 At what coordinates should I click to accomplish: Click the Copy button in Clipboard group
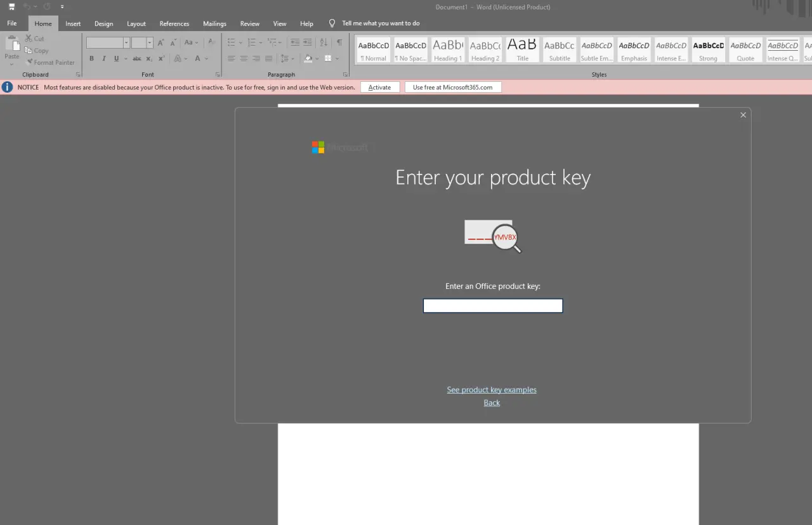[x=36, y=51]
